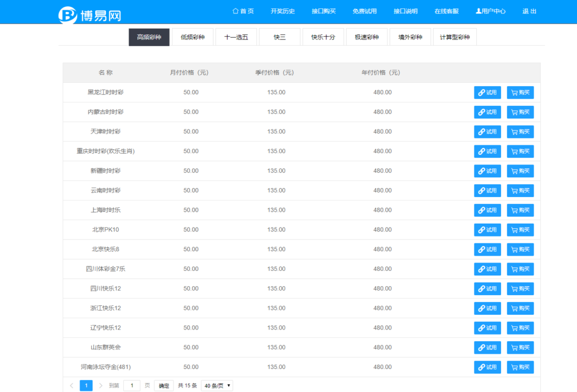Click the cart icon on 北京PK10 购买 button
577x392 pixels.
click(514, 230)
